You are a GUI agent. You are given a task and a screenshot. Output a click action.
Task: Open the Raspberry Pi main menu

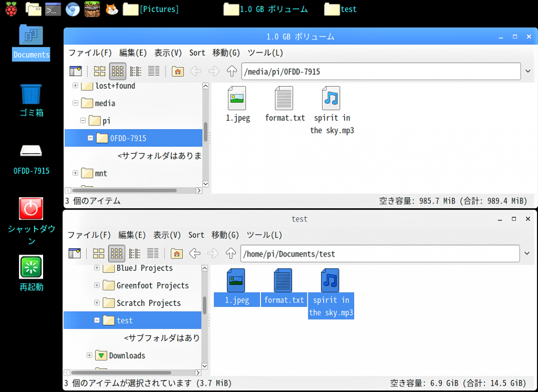(x=11, y=9)
